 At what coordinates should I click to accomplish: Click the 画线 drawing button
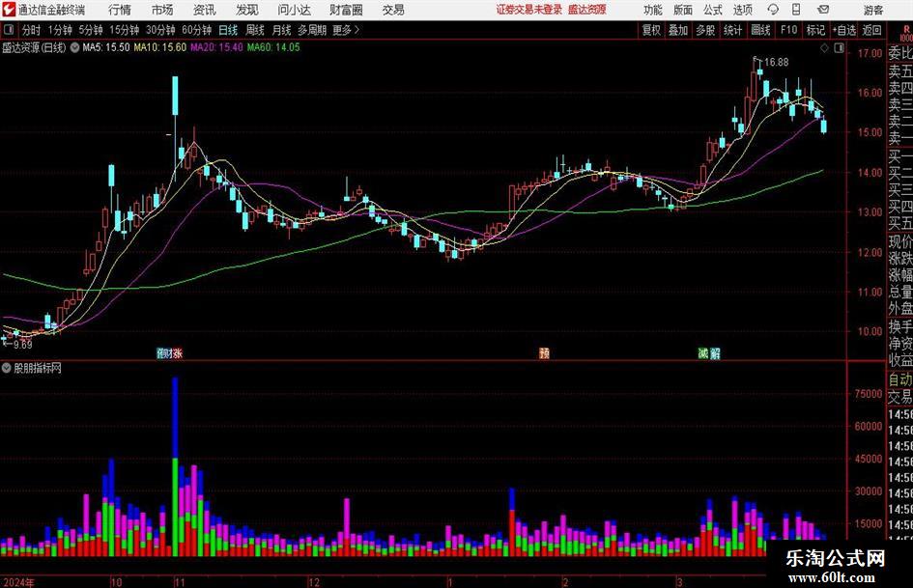pyautogui.click(x=761, y=30)
